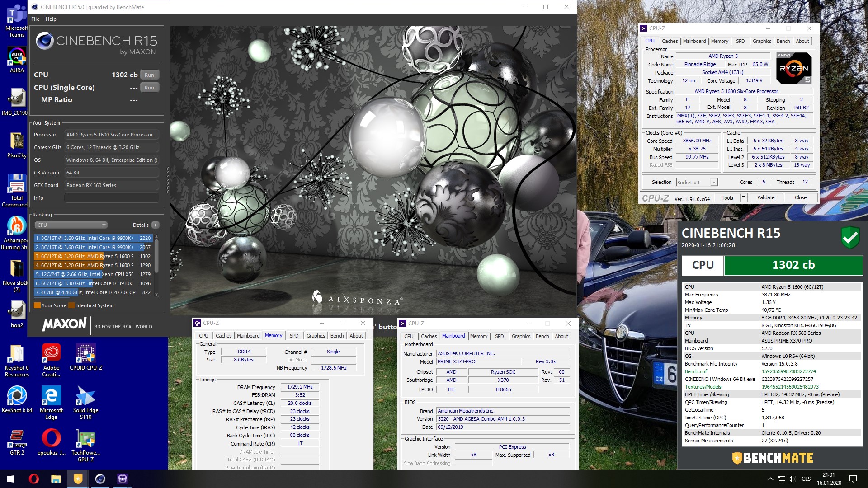Open GTR 2 game shortcut

pyautogui.click(x=17, y=442)
